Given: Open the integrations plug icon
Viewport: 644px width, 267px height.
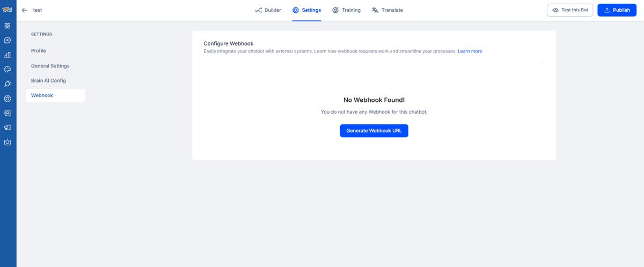Looking at the screenshot, I should click(8, 84).
